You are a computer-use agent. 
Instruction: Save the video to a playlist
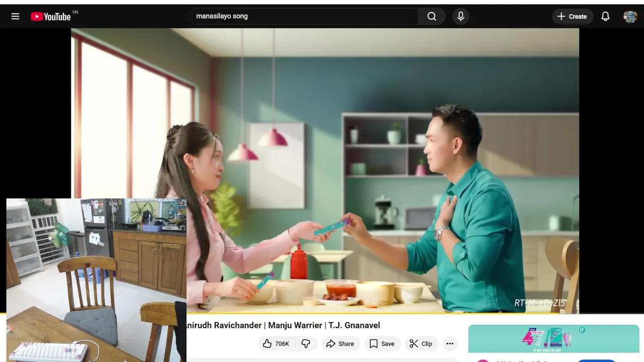coord(382,344)
